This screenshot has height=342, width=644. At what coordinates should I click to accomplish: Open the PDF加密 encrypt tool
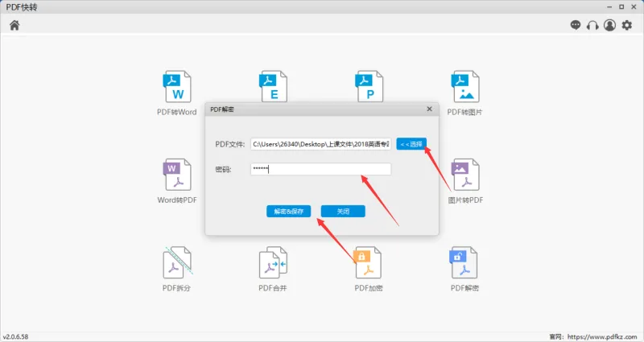click(x=369, y=269)
